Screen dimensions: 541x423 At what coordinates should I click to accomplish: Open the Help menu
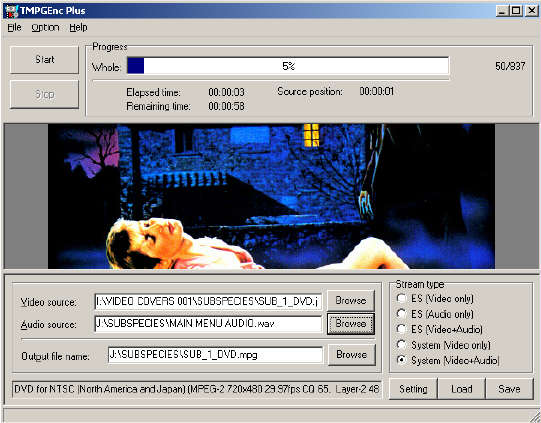[x=78, y=27]
